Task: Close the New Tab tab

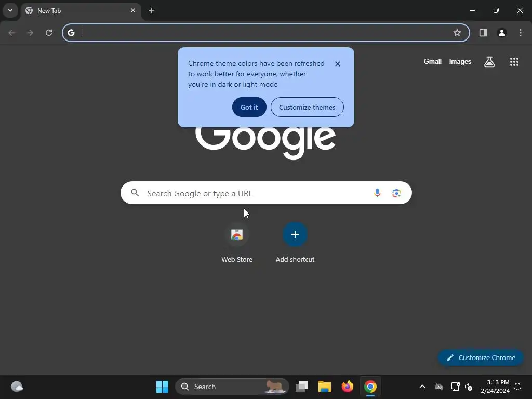Action: [133, 10]
